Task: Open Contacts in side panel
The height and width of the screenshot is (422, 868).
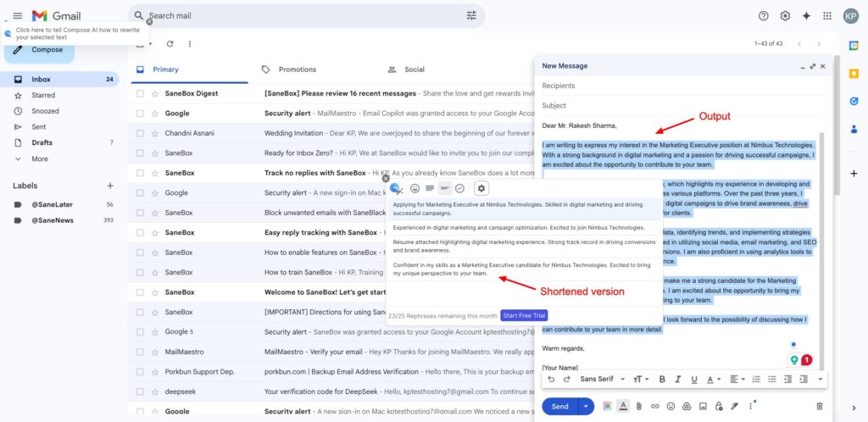Action: click(x=854, y=129)
